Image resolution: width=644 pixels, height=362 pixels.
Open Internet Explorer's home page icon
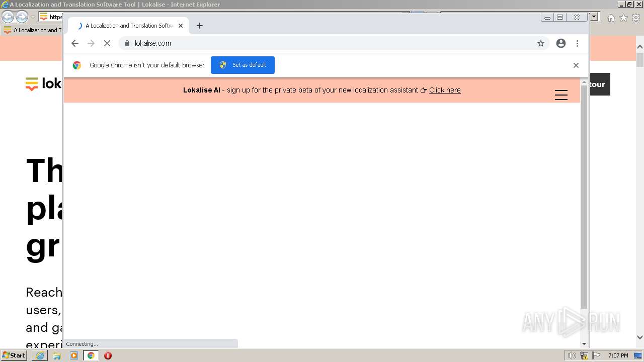(611, 18)
